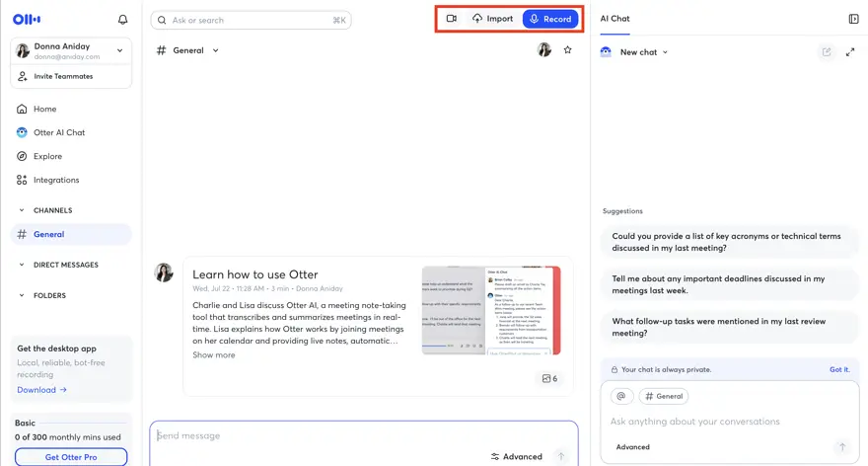The width and height of the screenshot is (868, 466).
Task: Click the Import button
Action: point(492,19)
